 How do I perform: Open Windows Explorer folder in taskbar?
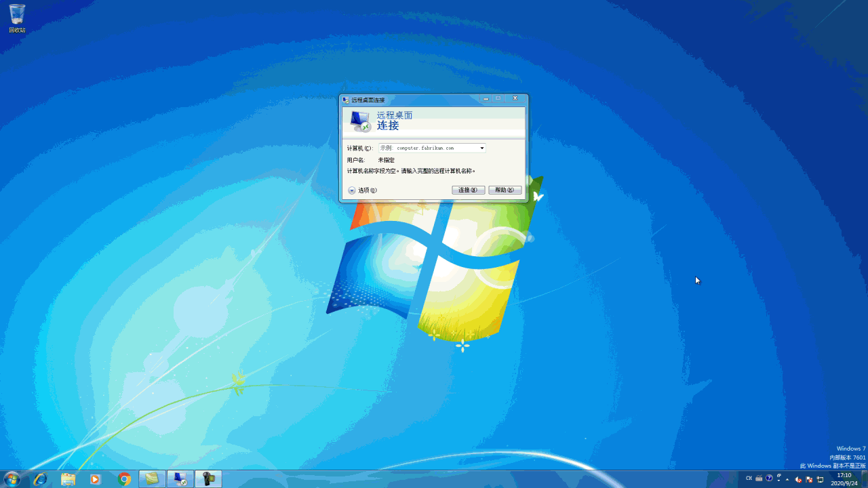pyautogui.click(x=68, y=479)
